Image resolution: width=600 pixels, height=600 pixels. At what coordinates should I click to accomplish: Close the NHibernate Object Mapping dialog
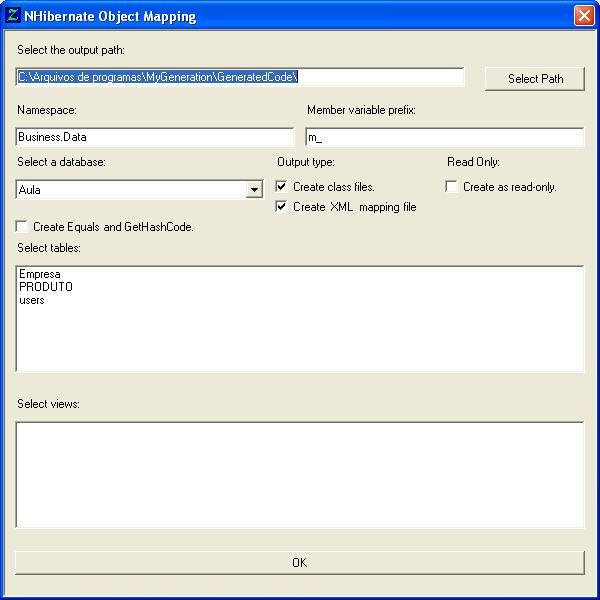(x=584, y=16)
